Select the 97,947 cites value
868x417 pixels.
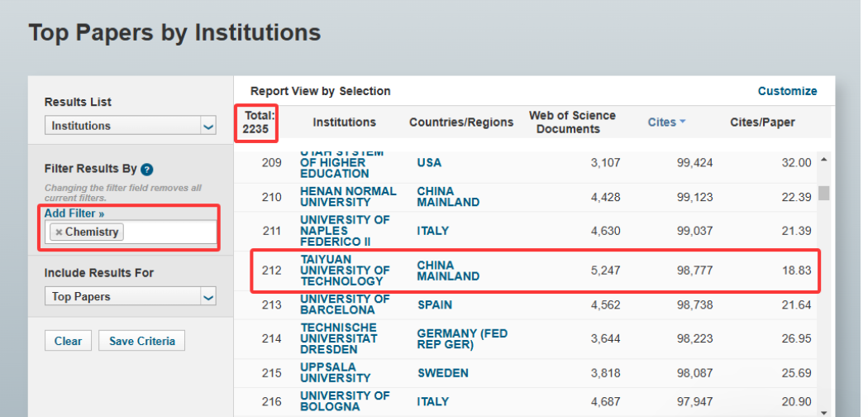[694, 401]
